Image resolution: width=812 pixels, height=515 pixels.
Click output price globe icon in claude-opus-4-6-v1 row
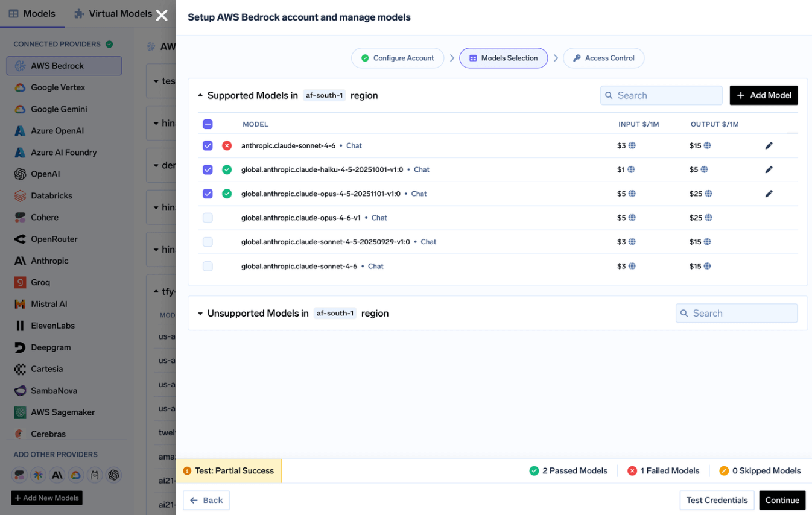(x=709, y=218)
